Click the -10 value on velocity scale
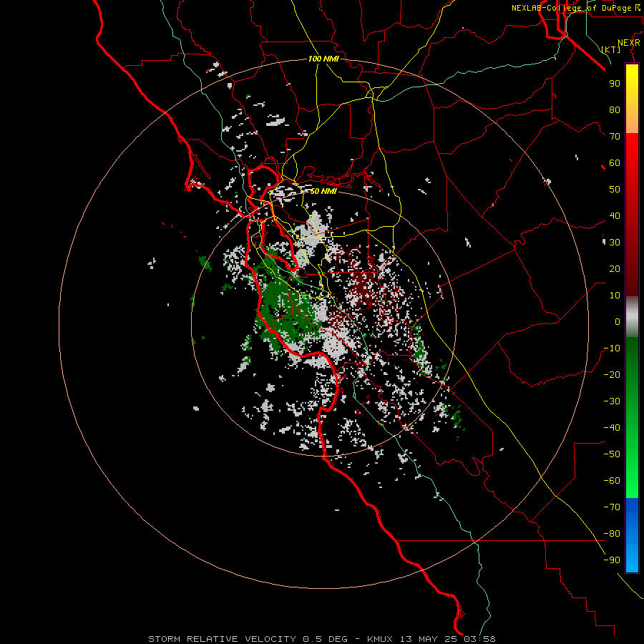644x644 pixels. click(612, 348)
